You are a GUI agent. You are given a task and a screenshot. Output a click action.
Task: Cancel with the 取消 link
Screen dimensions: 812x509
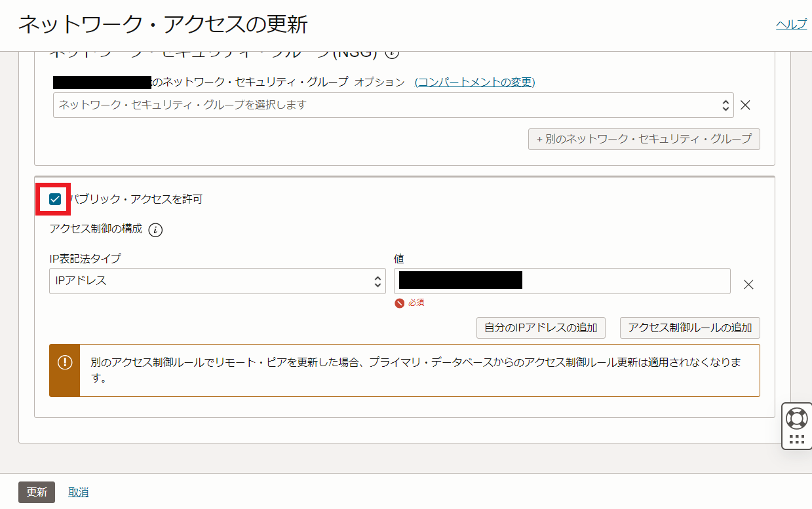[x=78, y=491]
